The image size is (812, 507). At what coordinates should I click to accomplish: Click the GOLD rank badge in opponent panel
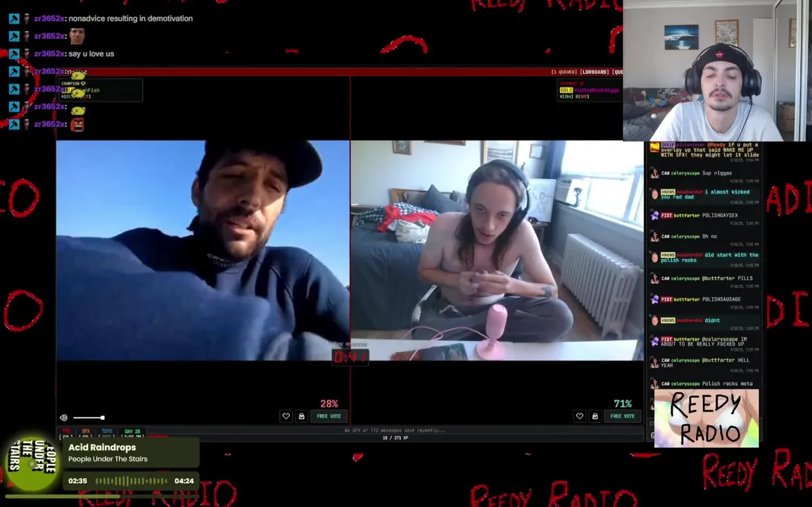(566, 90)
